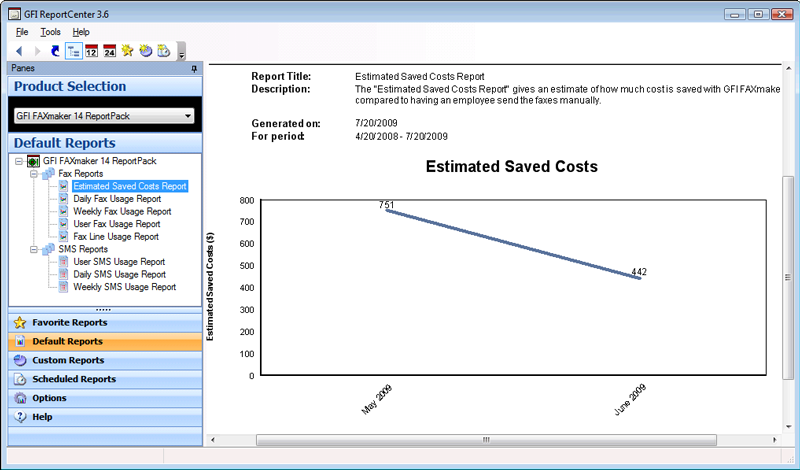This screenshot has height=470, width=800.
Task: Select Daily SMS Usage Report
Action: click(x=119, y=275)
